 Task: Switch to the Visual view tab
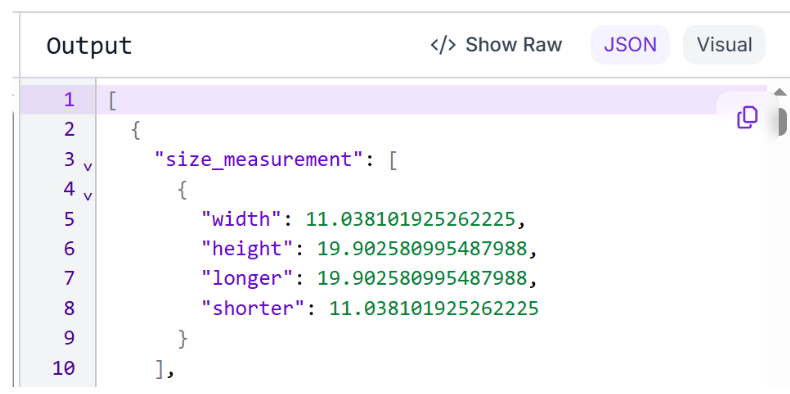(x=724, y=45)
